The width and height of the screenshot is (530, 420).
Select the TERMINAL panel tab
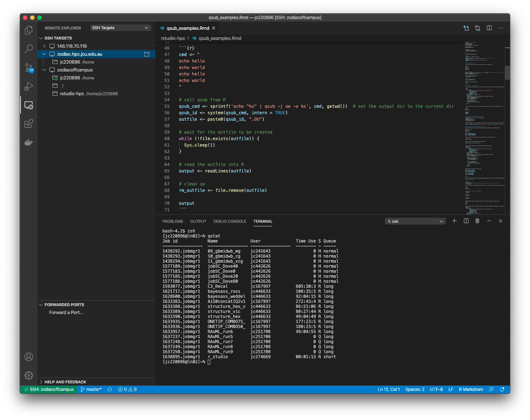263,221
